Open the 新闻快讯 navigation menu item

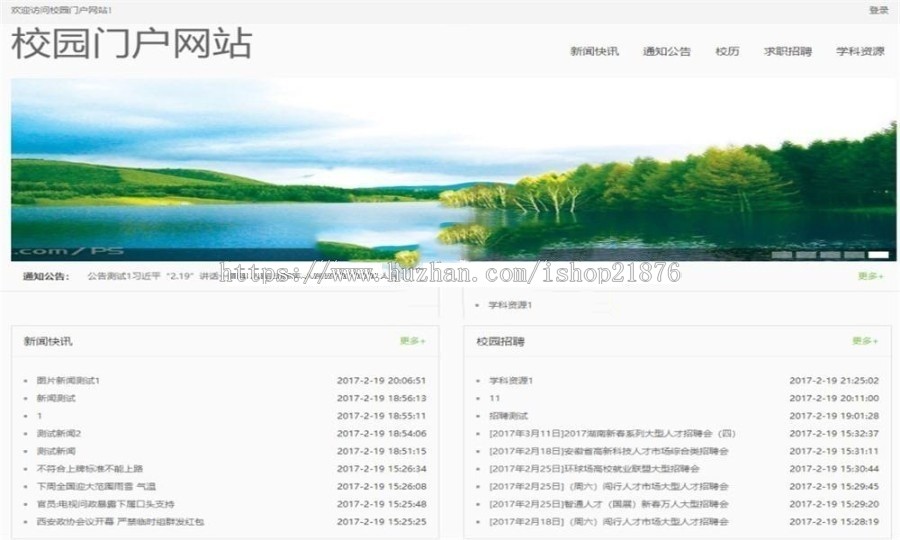point(595,52)
